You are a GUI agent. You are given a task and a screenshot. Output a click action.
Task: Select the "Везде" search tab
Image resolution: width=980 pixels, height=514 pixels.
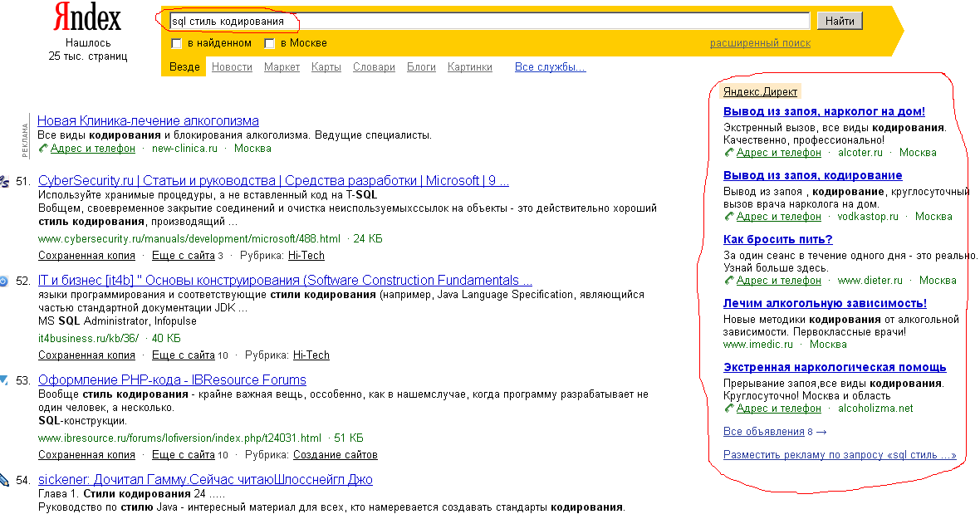(x=184, y=66)
